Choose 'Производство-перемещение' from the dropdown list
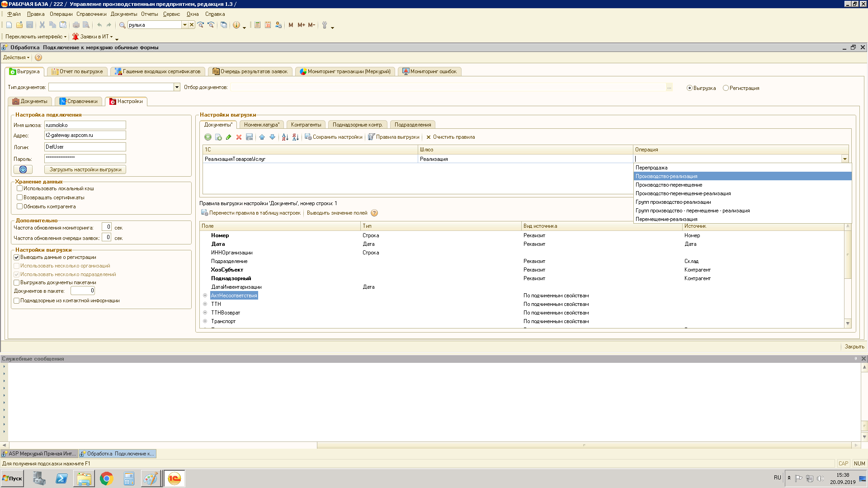The width and height of the screenshot is (868, 488). 669,185
